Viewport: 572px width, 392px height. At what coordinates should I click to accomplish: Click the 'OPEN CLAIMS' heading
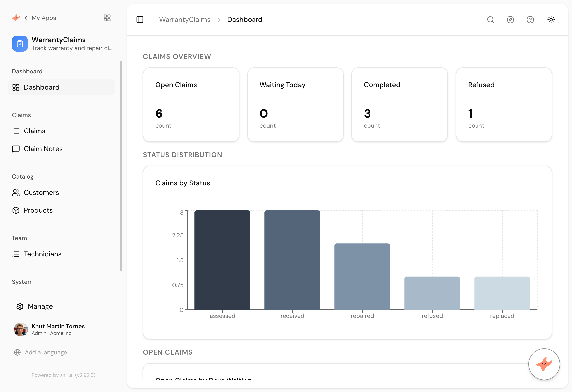click(168, 352)
